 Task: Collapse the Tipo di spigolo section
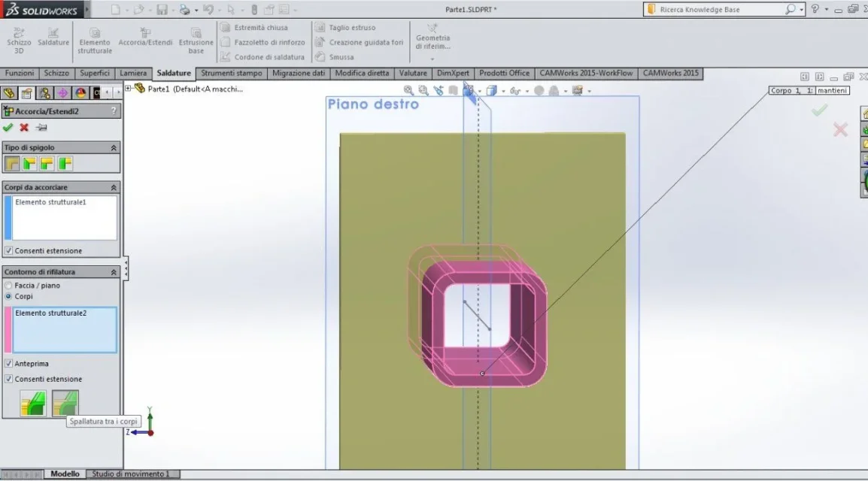coord(114,148)
